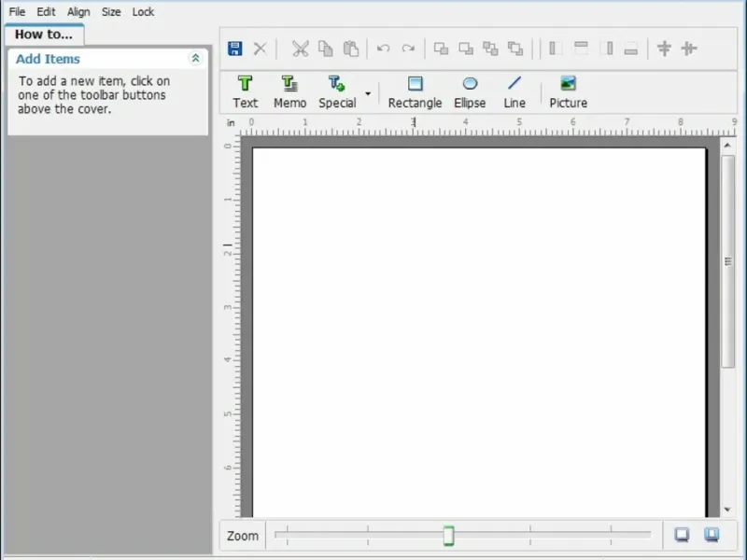Click the Align Bottom edges icon
Viewport: 747px width, 560px height.
(631, 49)
